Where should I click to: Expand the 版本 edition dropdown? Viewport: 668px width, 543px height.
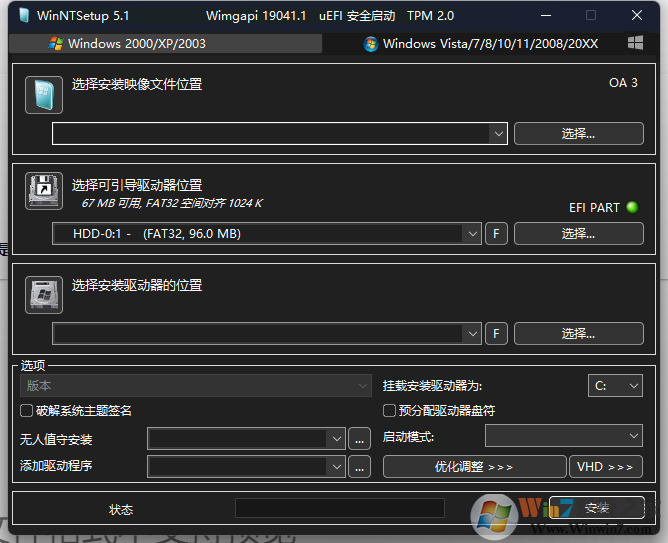pos(196,386)
